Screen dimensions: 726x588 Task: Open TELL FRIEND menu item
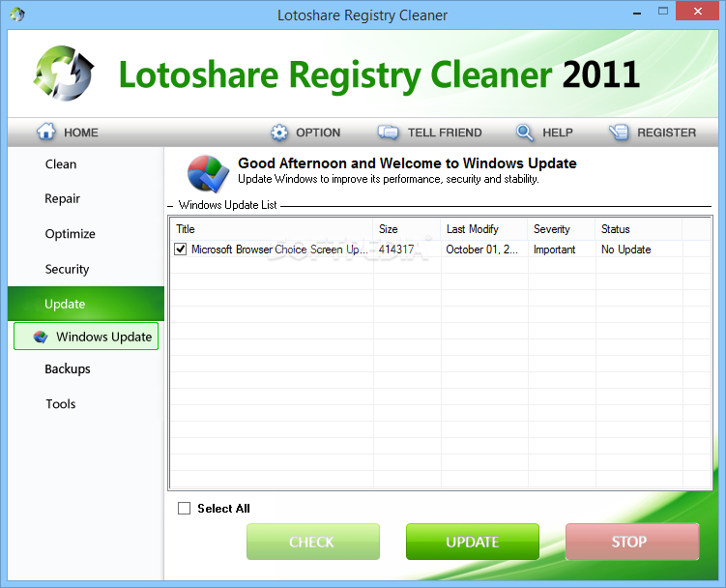tap(445, 132)
